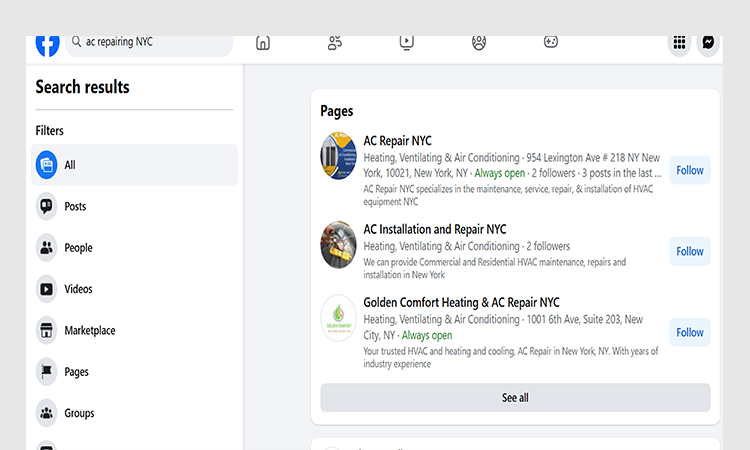Image resolution: width=750 pixels, height=450 pixels.
Task: Open the Friends icon in top bar
Action: pos(335,43)
